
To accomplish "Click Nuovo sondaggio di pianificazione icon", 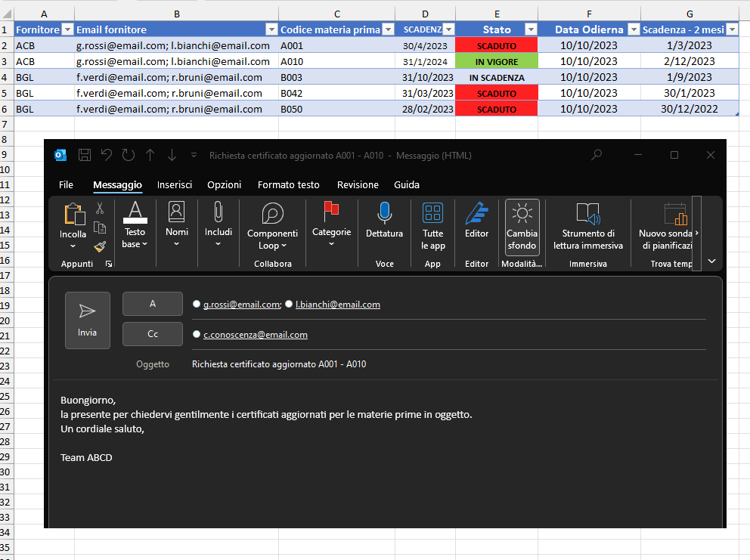I will (x=675, y=214).
